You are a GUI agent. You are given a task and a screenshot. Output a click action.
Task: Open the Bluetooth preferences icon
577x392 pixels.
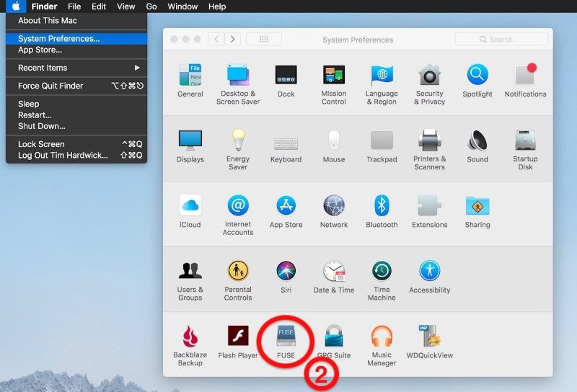click(382, 206)
